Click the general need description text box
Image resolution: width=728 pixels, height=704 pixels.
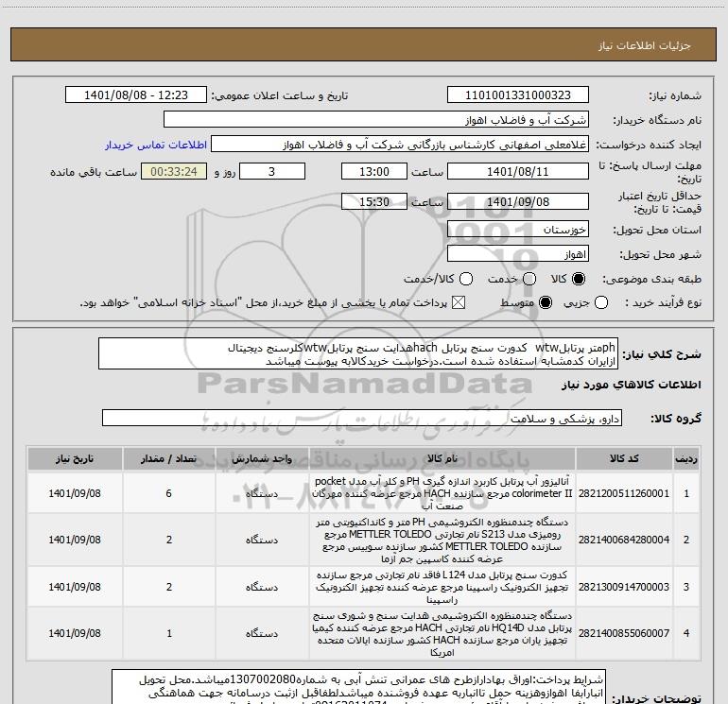358,353
